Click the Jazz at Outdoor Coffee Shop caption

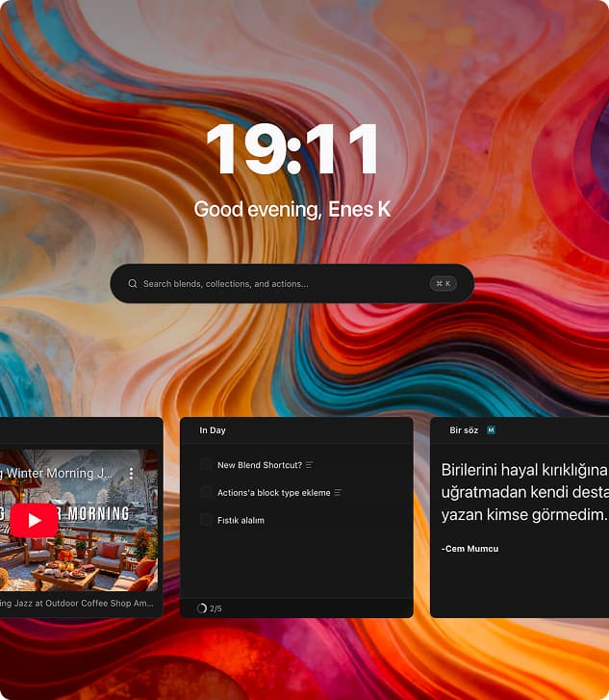point(77,603)
